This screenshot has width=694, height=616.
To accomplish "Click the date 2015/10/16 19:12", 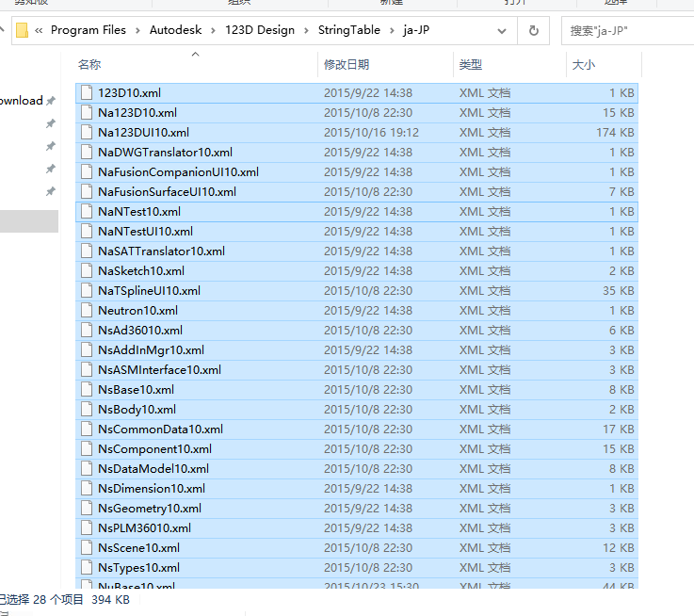I will pos(371,133).
